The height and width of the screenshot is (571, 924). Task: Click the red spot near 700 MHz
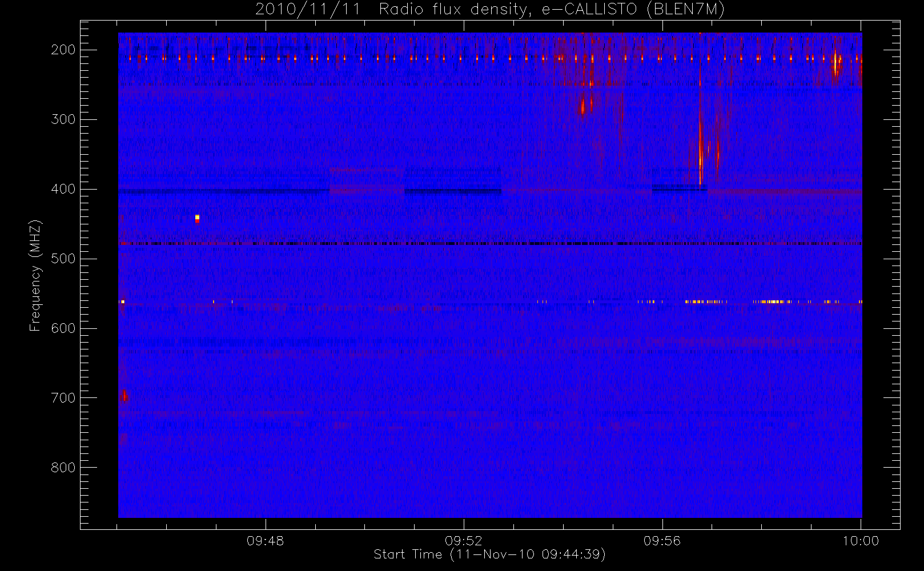pos(124,395)
